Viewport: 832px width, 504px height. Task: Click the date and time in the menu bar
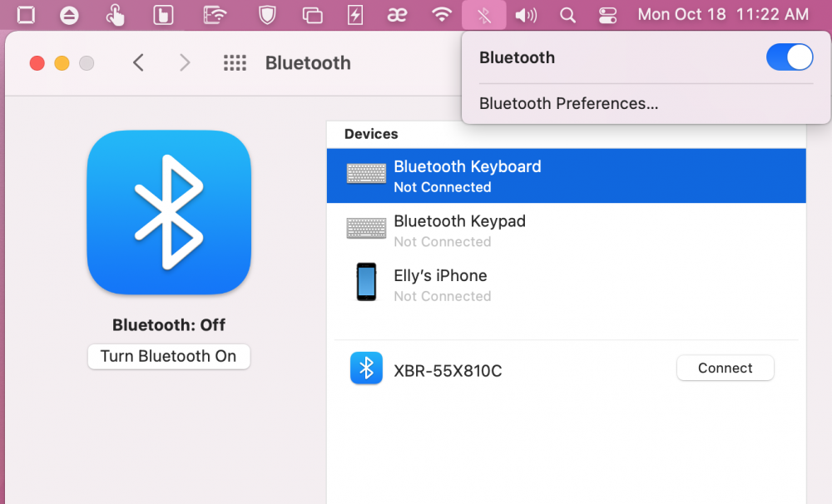click(723, 14)
